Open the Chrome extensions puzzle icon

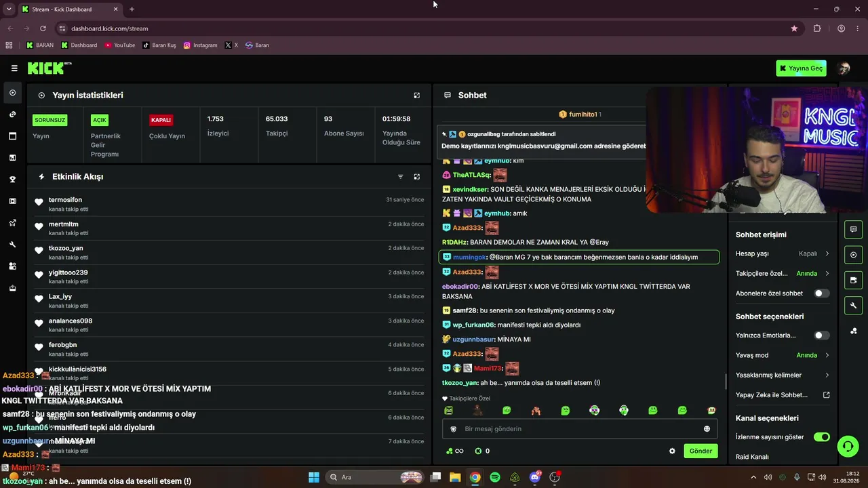[x=817, y=28]
